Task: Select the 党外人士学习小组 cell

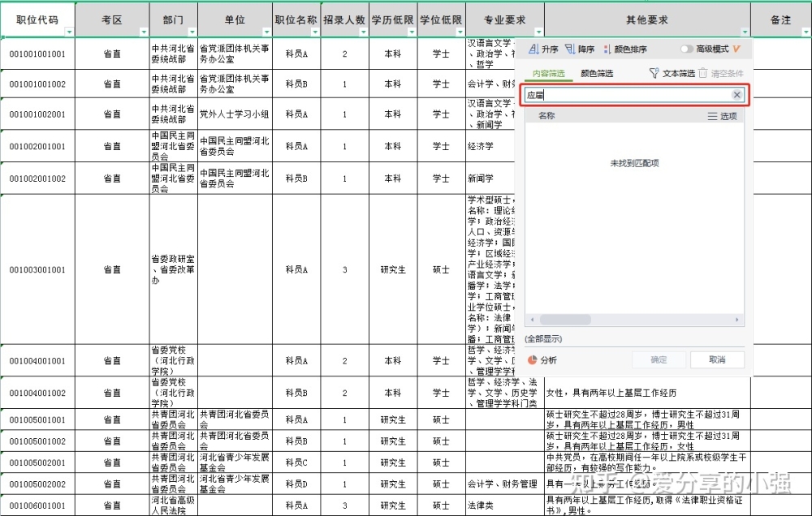Action: point(235,114)
